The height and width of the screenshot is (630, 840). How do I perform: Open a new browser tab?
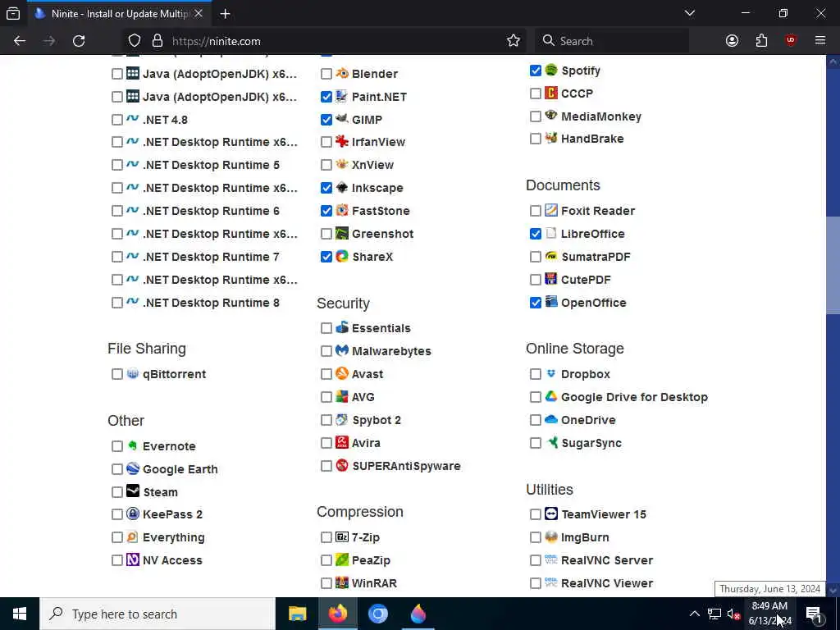[x=225, y=14]
